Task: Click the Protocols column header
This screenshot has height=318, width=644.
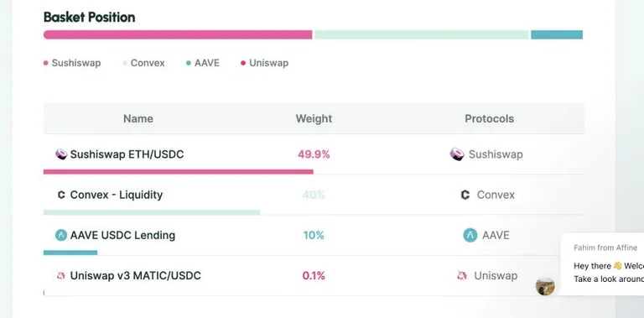Action: coord(489,119)
